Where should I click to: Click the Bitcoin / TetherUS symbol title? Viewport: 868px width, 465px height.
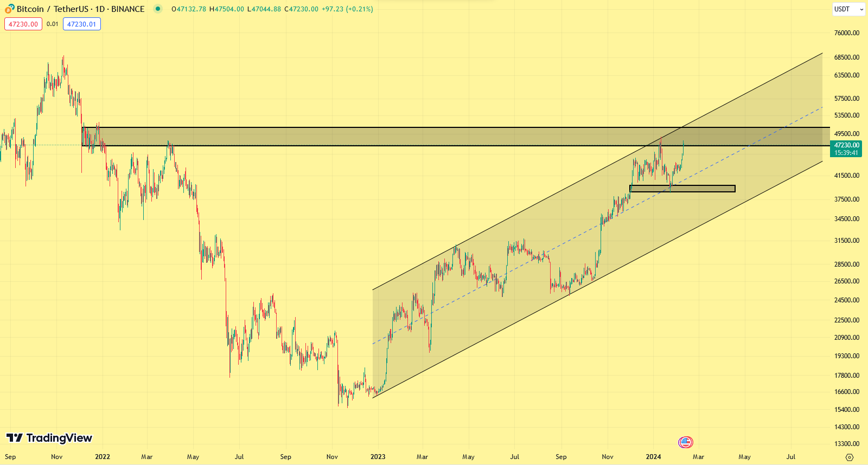[80, 9]
